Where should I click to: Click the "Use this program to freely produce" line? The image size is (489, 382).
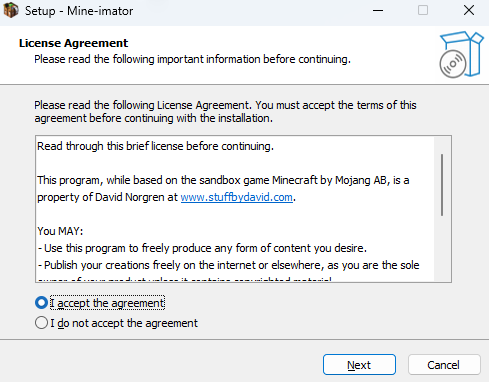[202, 248]
